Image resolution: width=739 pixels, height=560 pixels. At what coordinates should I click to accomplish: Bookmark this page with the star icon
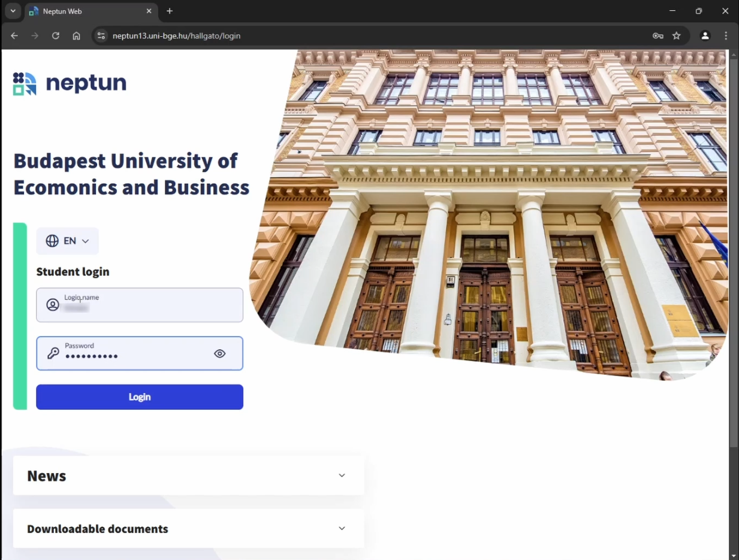point(677,36)
